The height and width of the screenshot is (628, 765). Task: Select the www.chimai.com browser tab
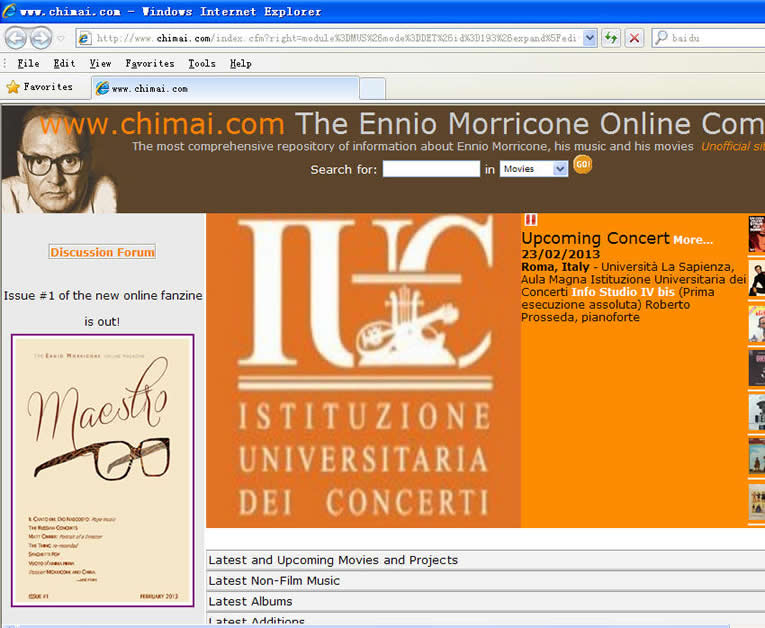point(225,88)
